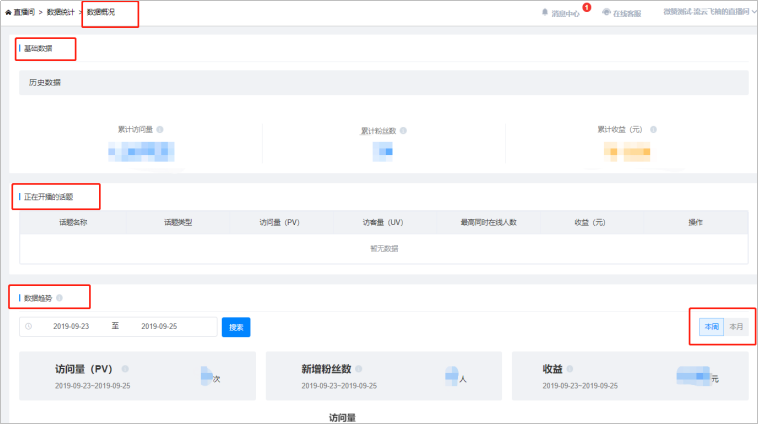Click the info icon beside 累计粉丝数
758x425 pixels.
pyautogui.click(x=403, y=130)
